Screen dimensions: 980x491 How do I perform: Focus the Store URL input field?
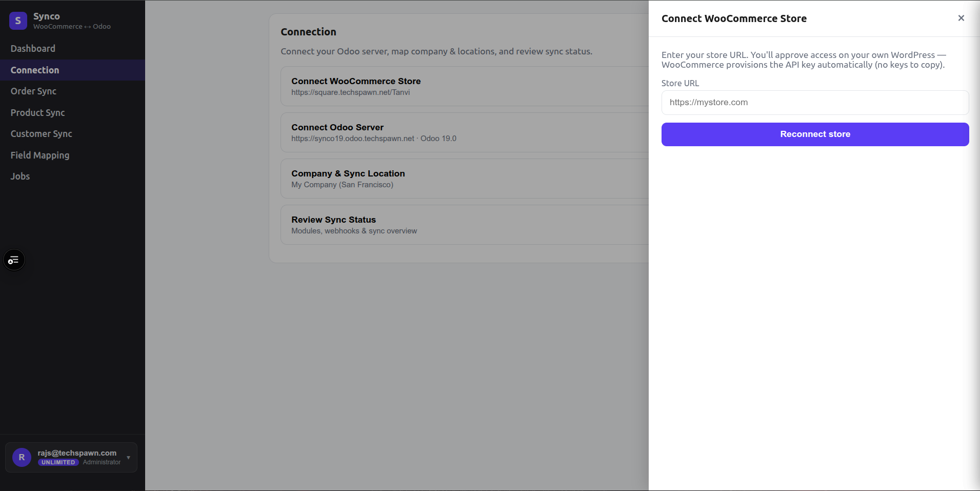tap(815, 103)
